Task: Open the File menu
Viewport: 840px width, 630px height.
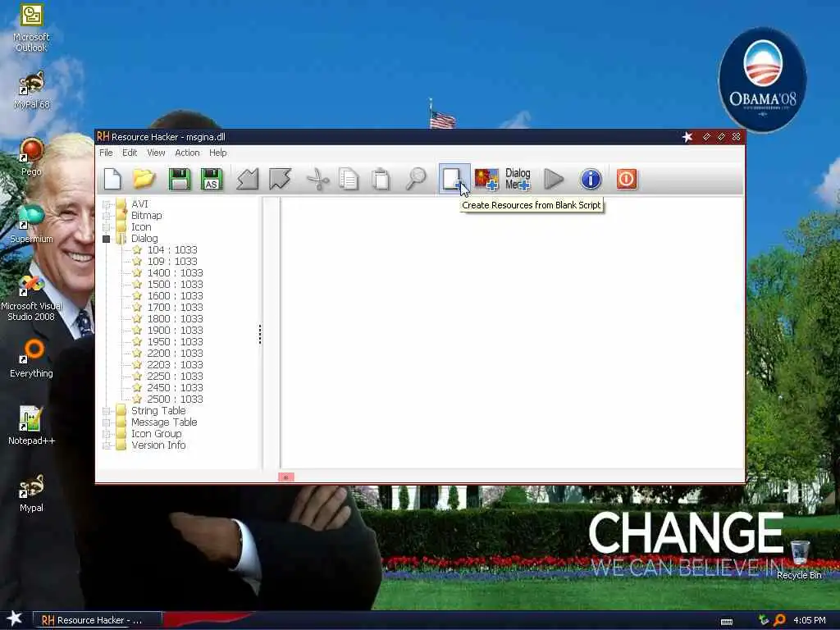Action: [106, 153]
